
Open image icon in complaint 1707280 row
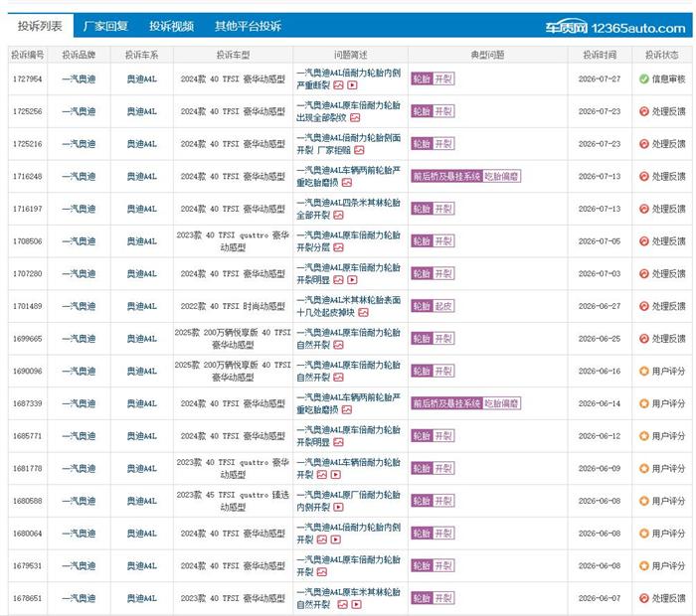pos(338,280)
